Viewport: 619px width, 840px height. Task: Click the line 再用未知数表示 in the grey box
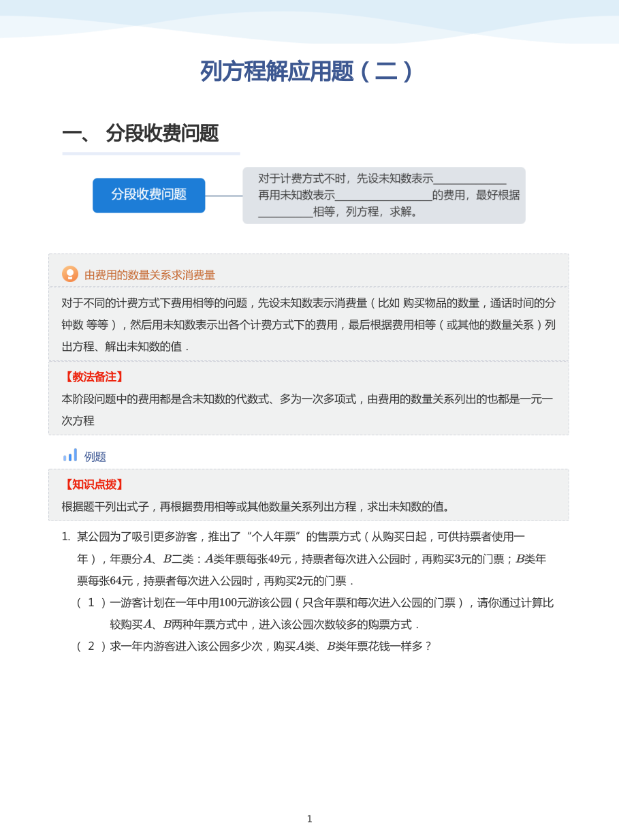389,196
